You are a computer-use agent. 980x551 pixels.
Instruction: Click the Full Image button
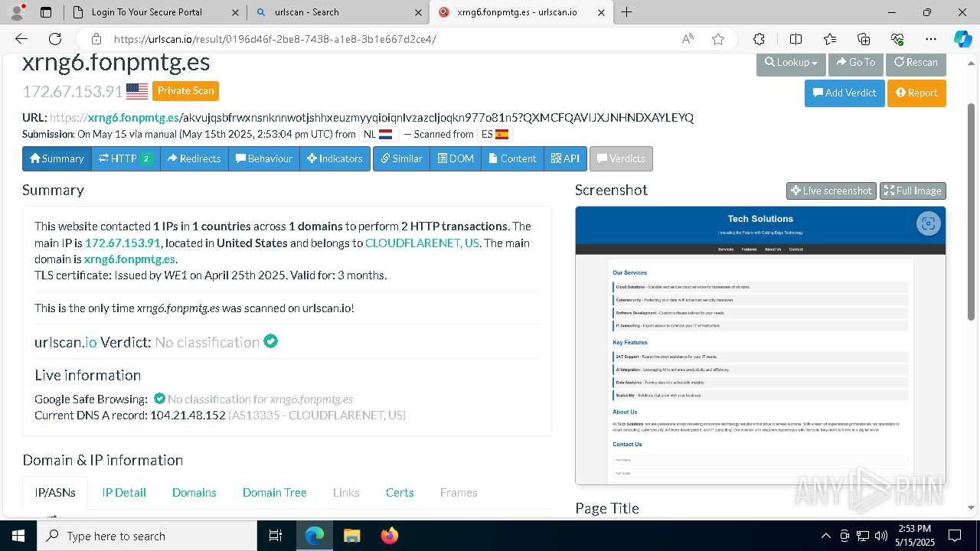pos(913,191)
